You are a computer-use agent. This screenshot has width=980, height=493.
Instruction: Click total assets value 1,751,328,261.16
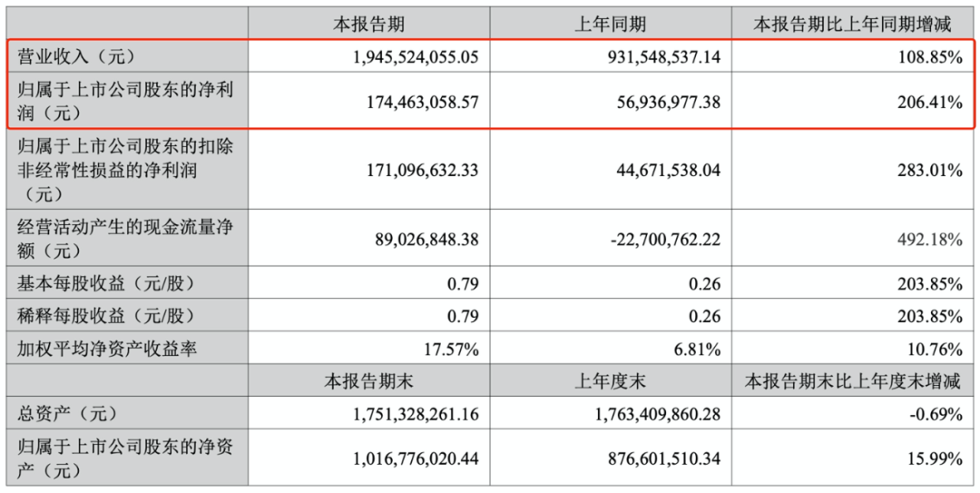413,415
